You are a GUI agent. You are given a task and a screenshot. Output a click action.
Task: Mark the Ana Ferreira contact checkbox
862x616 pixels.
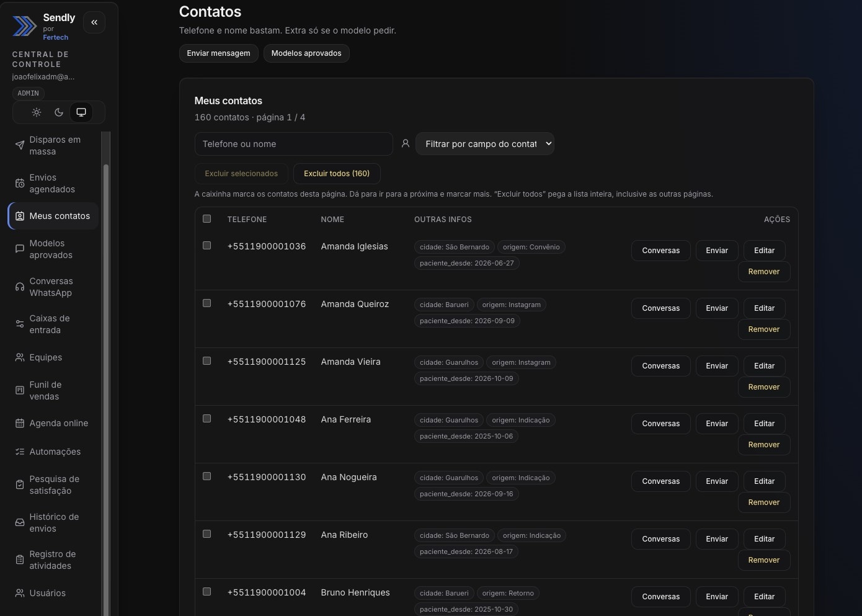pyautogui.click(x=207, y=418)
